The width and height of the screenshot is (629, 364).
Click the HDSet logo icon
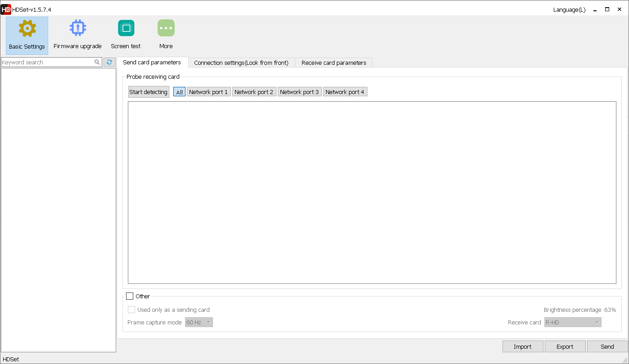coord(5,9)
